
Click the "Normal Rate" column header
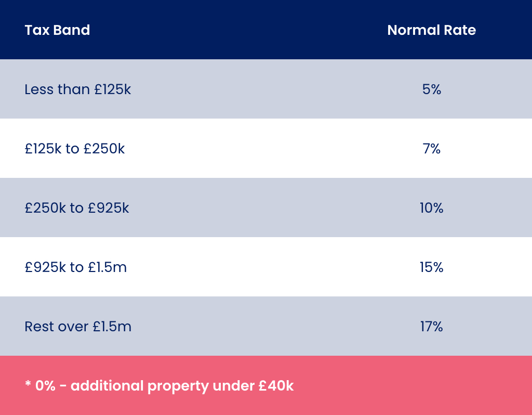click(431, 30)
